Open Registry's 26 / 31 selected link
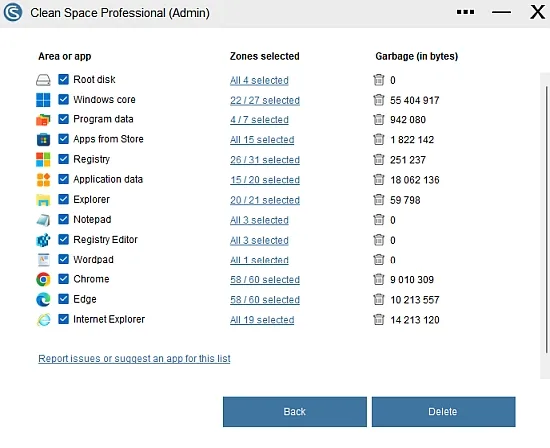Image resolution: width=550 pixels, height=448 pixels. (x=265, y=160)
